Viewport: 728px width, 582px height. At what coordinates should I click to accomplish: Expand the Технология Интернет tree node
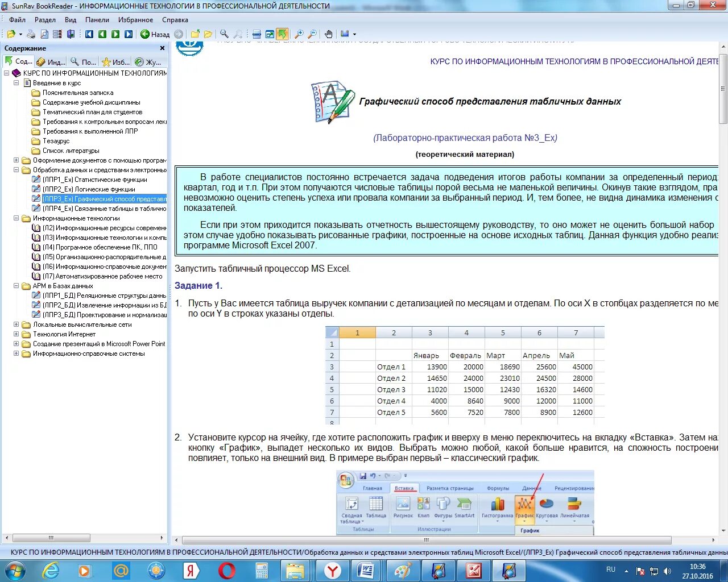coord(16,334)
